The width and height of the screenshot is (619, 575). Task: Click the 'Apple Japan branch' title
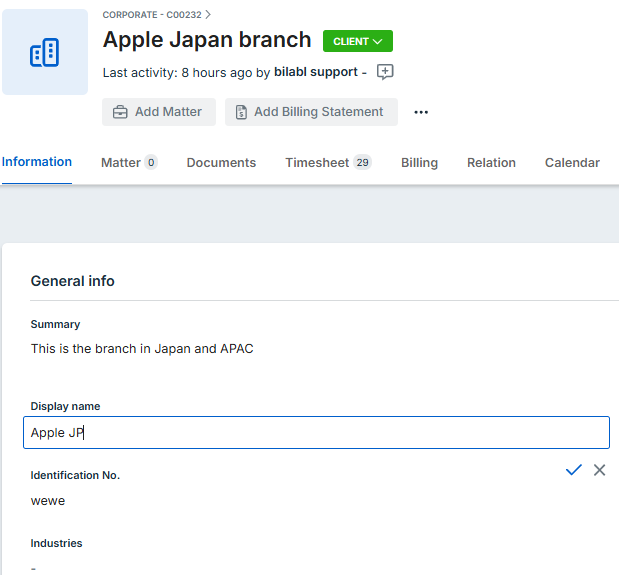207,40
